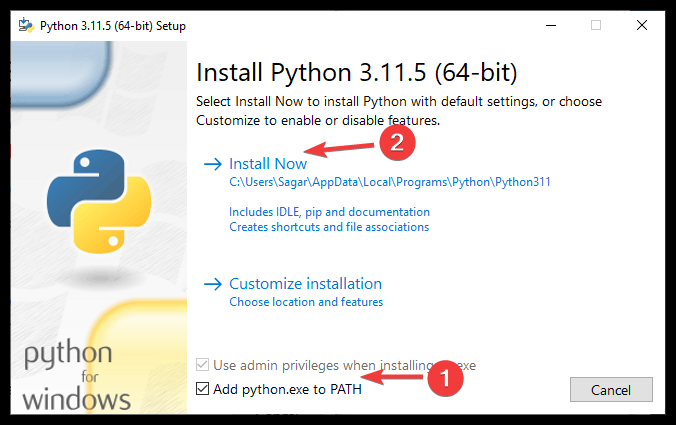Click the blue arrow beside Customize installation
The width and height of the screenshot is (676, 425).
tap(213, 284)
